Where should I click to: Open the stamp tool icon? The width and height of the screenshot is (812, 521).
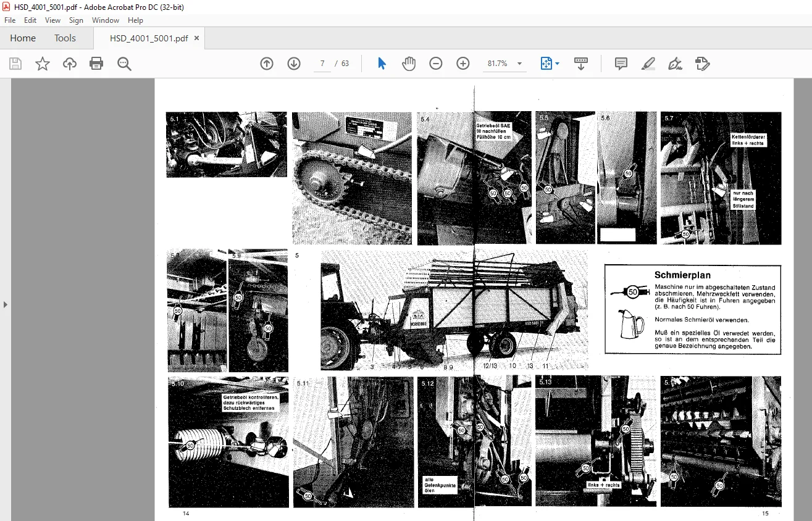click(702, 64)
